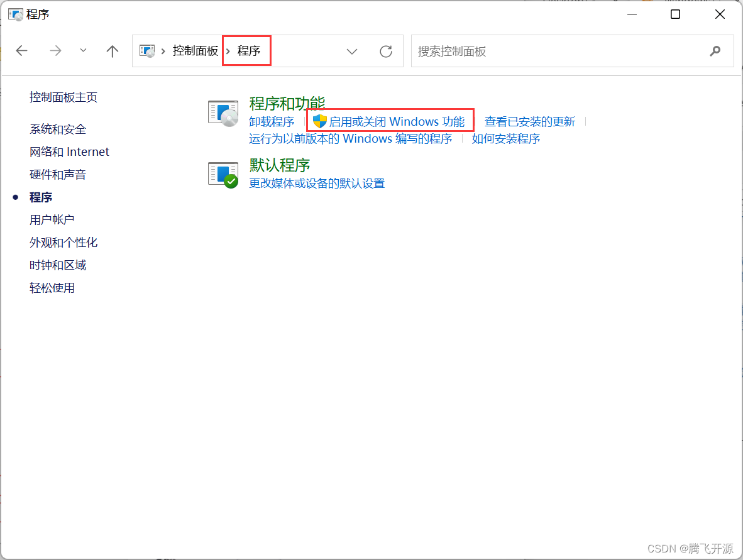Viewport: 743px width, 560px height.
Task: Open 硬件和声音 category
Action: pyautogui.click(x=58, y=174)
